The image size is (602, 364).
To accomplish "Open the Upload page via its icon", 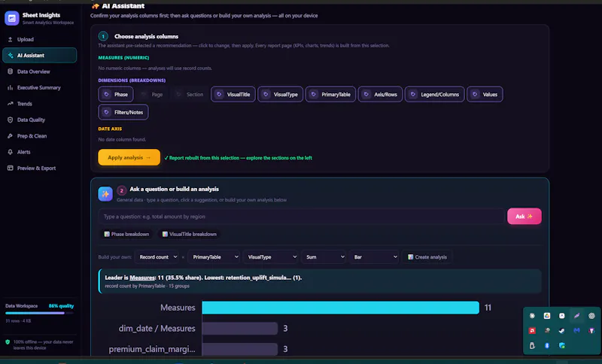I will coord(11,39).
